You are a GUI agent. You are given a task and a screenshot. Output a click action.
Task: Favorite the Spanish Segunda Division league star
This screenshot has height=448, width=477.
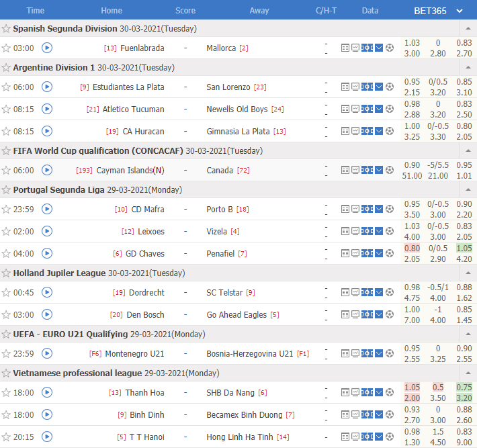6,29
